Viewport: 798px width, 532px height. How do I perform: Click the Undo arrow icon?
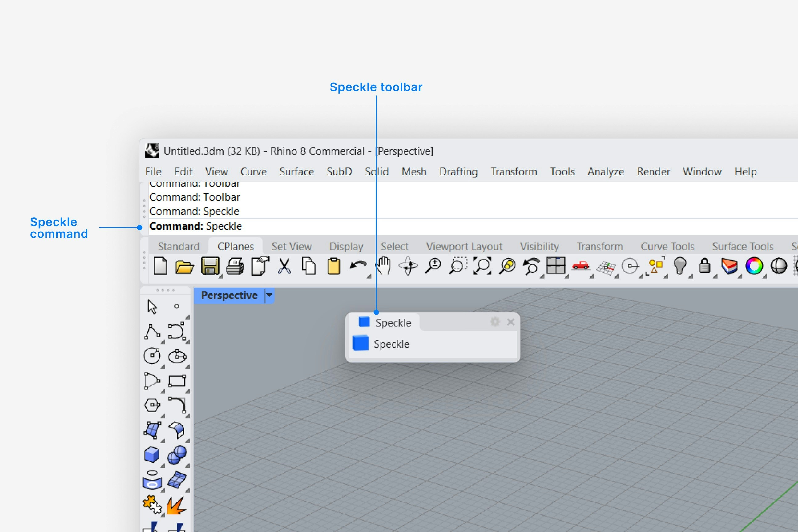[358, 266]
